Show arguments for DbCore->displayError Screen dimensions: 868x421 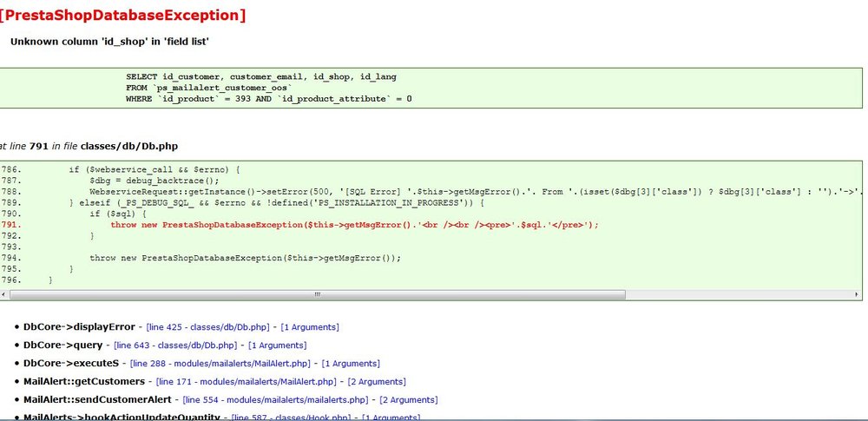[310, 327]
